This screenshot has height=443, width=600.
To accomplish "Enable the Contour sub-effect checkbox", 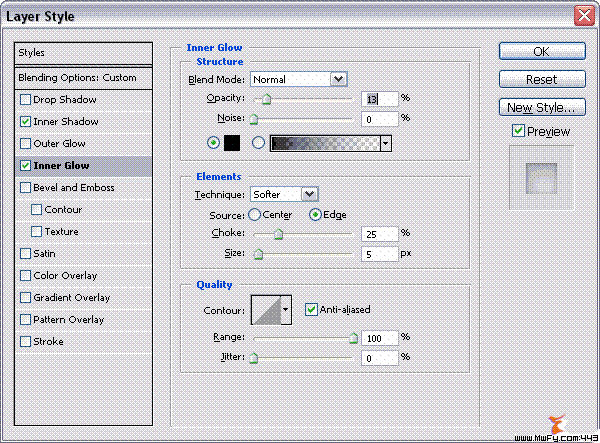I will [x=36, y=210].
